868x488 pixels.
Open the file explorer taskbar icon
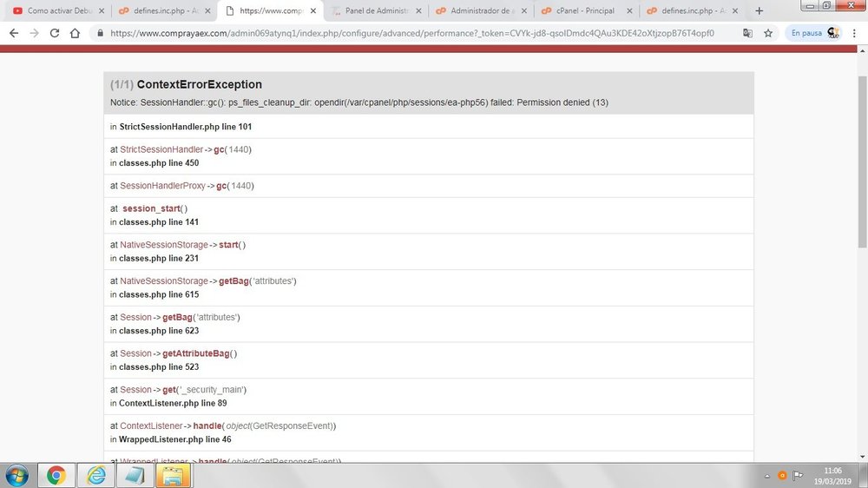click(174, 476)
